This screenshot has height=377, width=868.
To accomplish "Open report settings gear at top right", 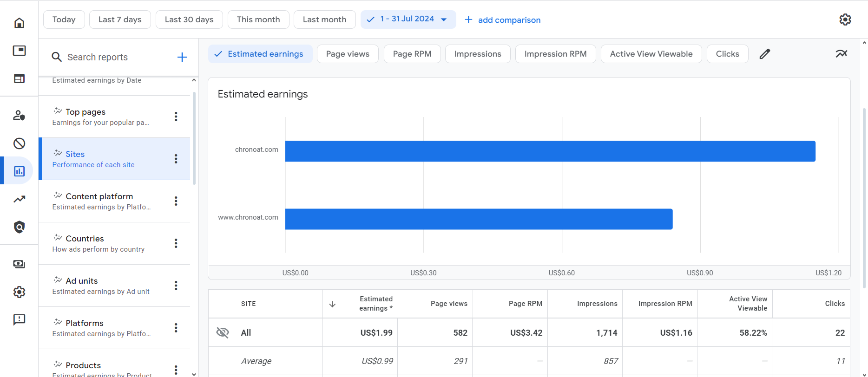I will (x=845, y=19).
